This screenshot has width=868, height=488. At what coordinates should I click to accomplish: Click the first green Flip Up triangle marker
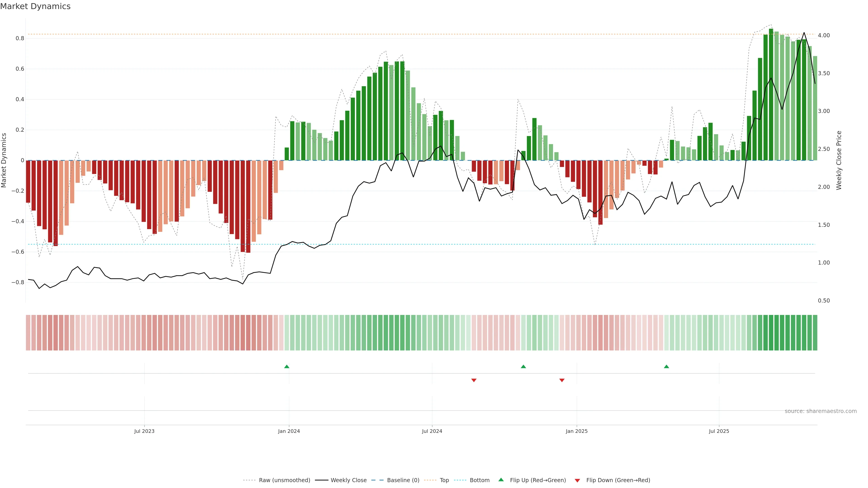coord(287,366)
